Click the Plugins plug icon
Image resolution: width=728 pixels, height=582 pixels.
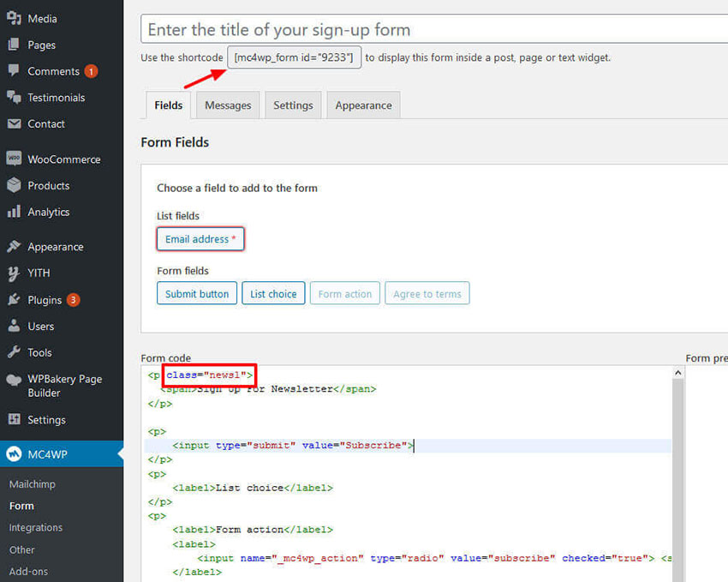[x=14, y=300]
